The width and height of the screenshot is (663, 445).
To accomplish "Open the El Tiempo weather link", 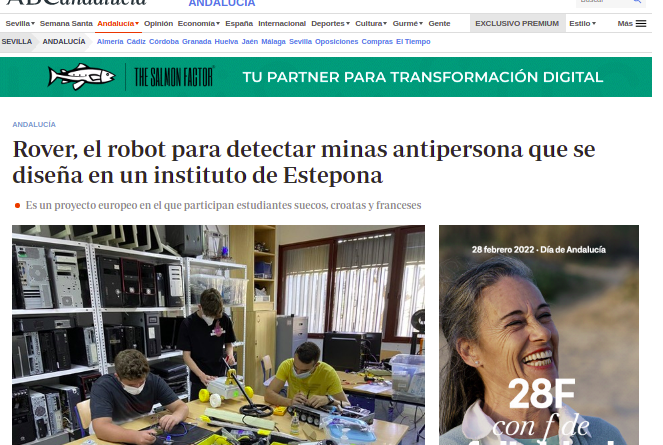I will click(413, 42).
